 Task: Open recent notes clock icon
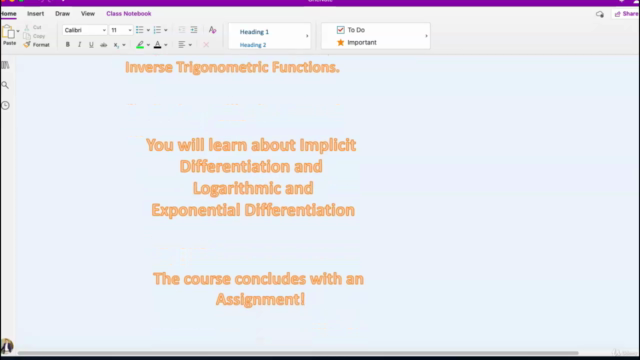5,105
